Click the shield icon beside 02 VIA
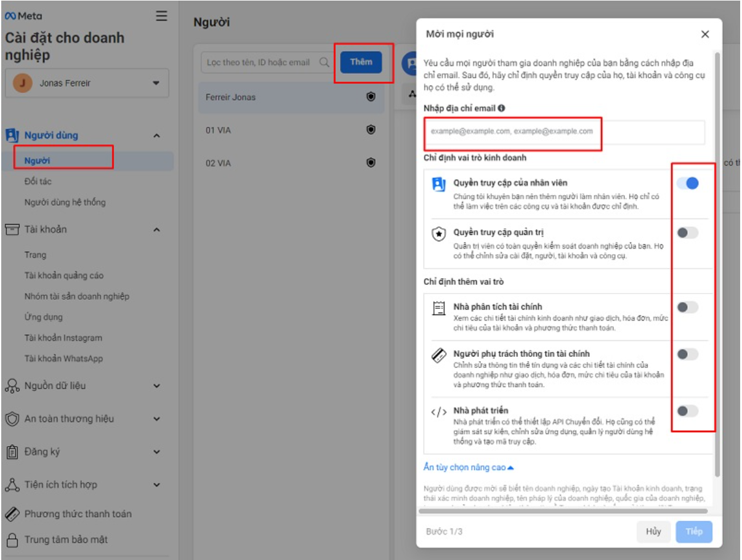Viewport: 742px width, 560px height. (371, 162)
